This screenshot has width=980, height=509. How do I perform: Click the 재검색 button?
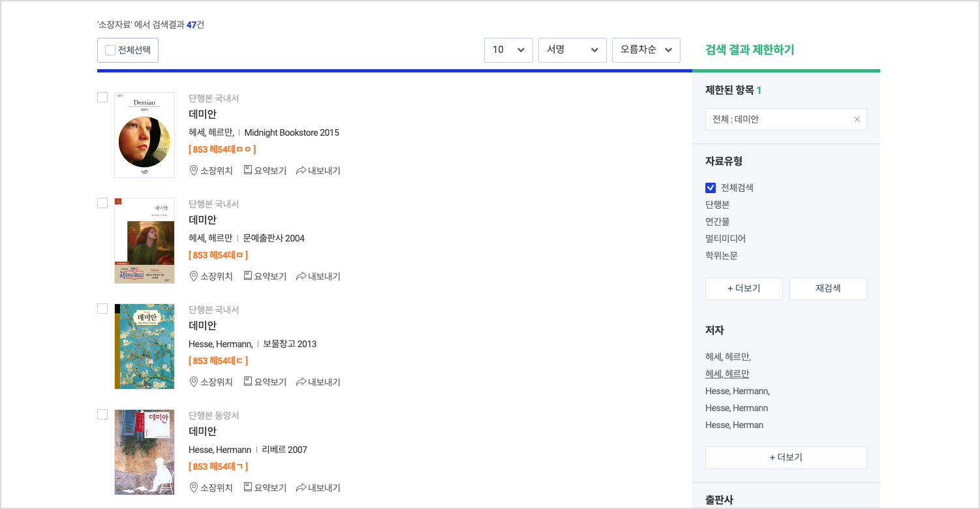tap(828, 288)
